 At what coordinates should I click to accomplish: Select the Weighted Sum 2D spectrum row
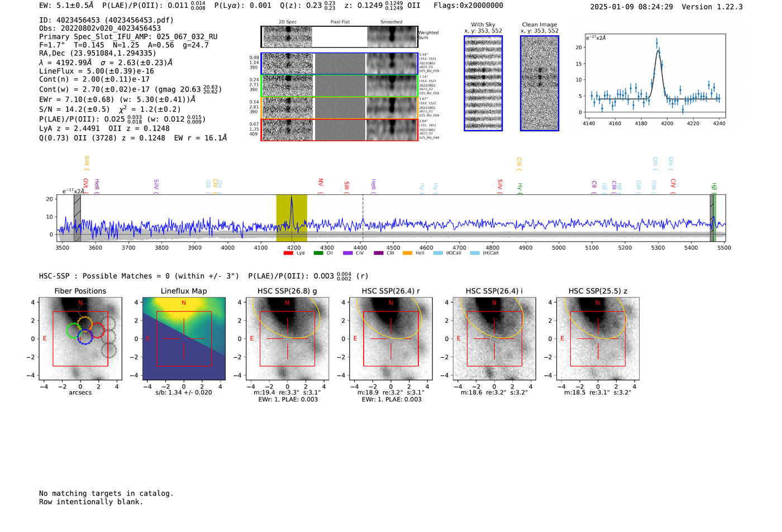(340, 37)
